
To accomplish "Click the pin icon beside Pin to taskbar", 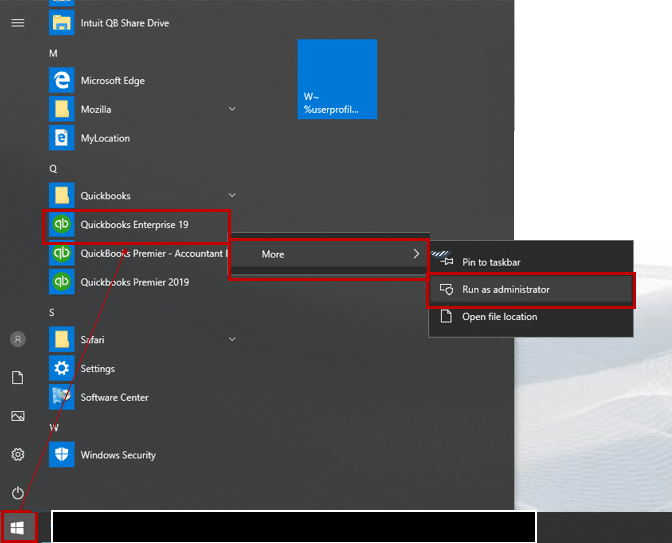I will click(x=446, y=261).
